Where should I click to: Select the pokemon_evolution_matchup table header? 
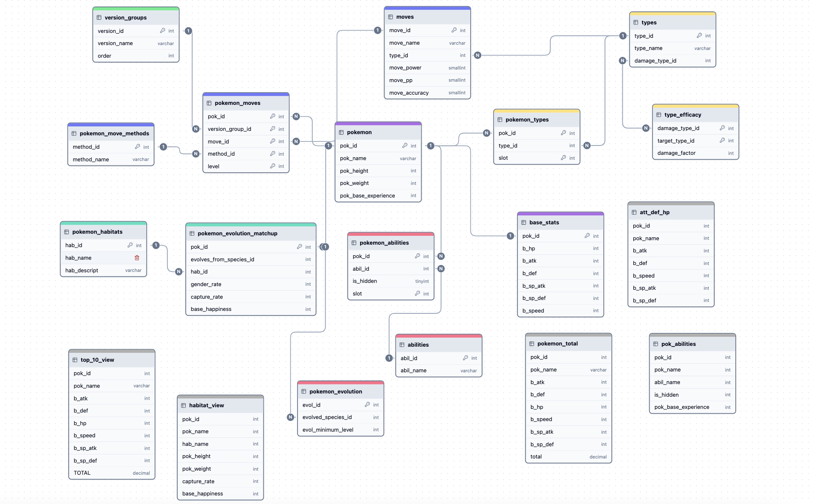click(251, 233)
